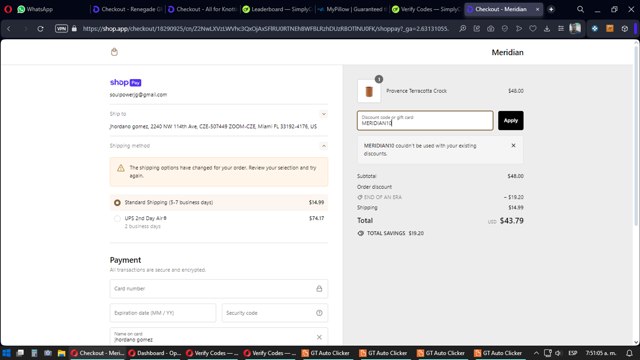The width and height of the screenshot is (640, 360).
Task: Click the Security code field
Action: pos(275,313)
